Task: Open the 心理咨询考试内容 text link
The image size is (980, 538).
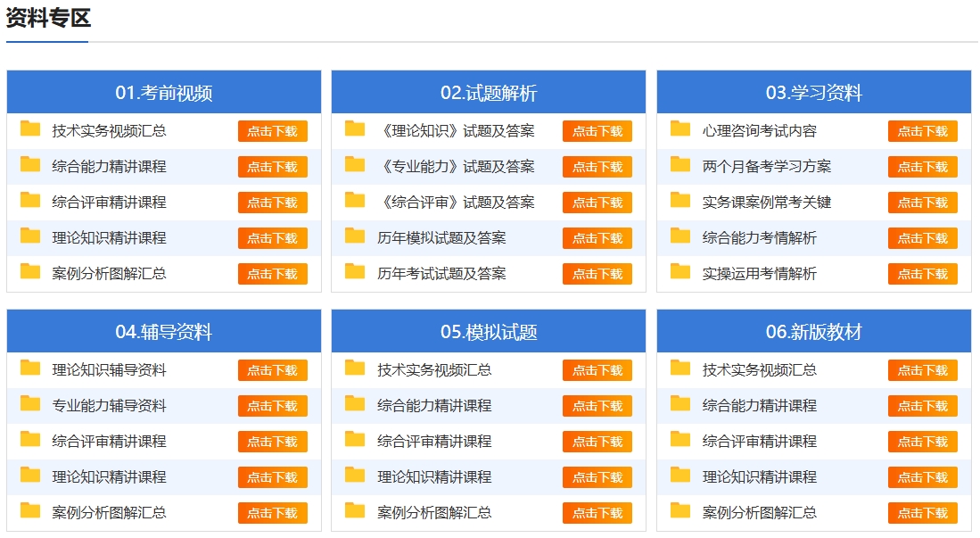Action: (759, 131)
